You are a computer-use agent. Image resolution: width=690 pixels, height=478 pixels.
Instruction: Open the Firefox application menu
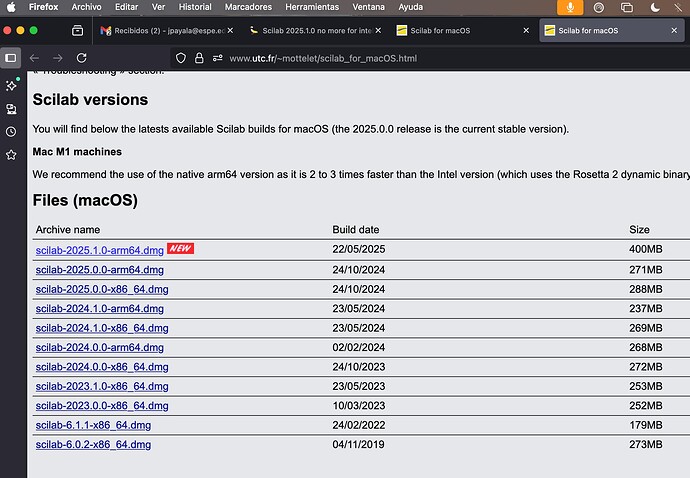click(43, 7)
